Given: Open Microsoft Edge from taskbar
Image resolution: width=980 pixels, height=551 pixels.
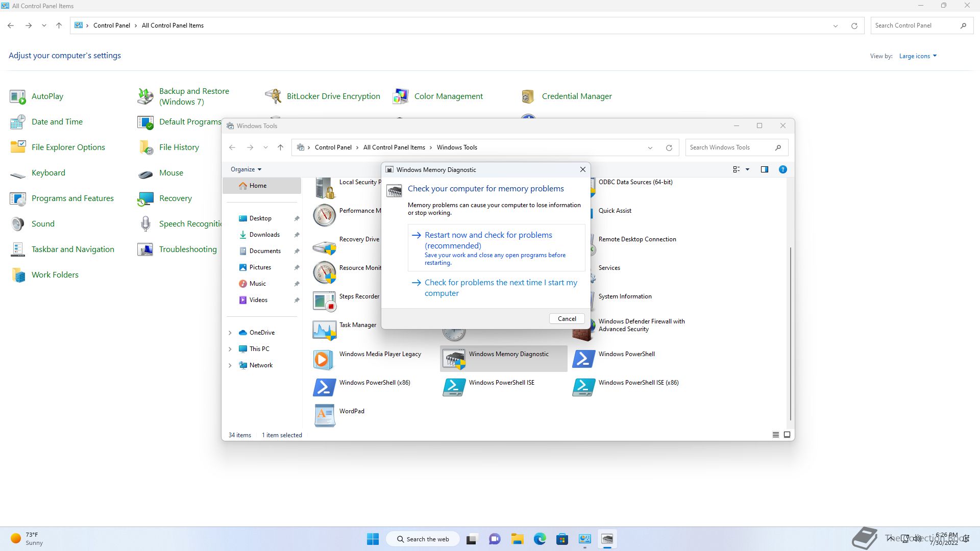Looking at the screenshot, I should [x=540, y=539].
